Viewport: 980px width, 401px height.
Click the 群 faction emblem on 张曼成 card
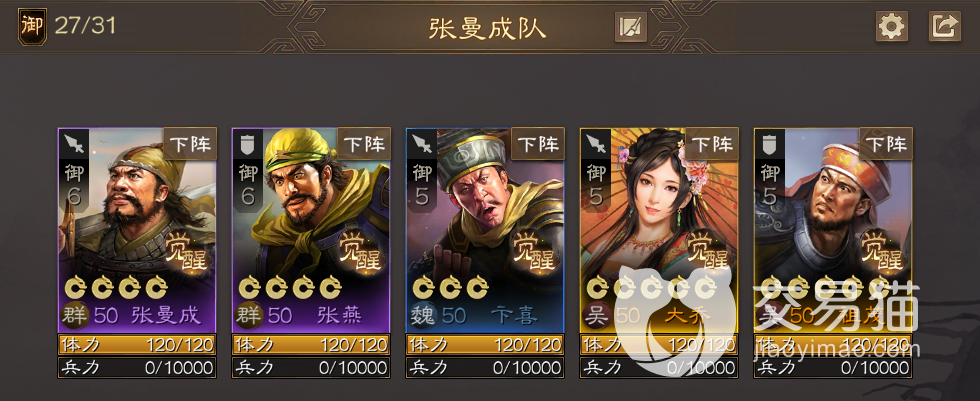pos(75,315)
